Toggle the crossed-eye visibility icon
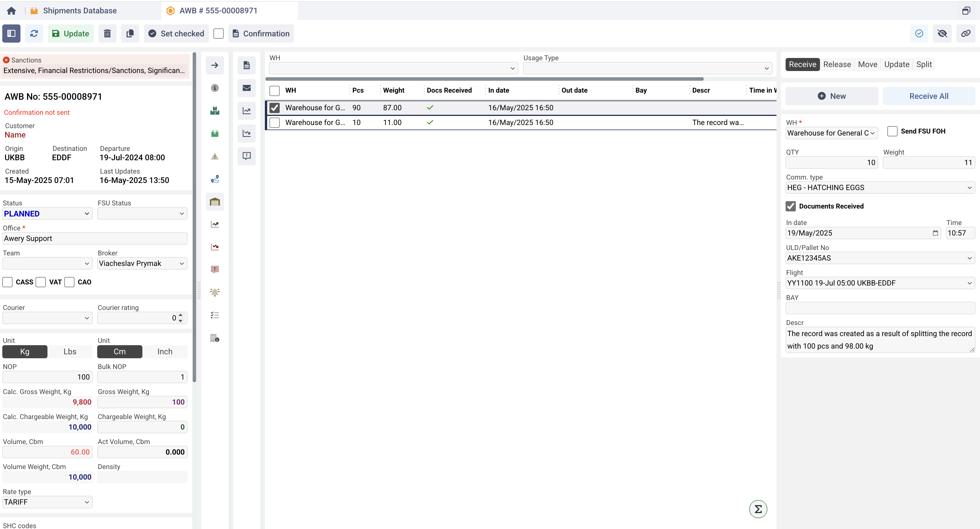This screenshot has width=980, height=529. pyautogui.click(x=942, y=34)
